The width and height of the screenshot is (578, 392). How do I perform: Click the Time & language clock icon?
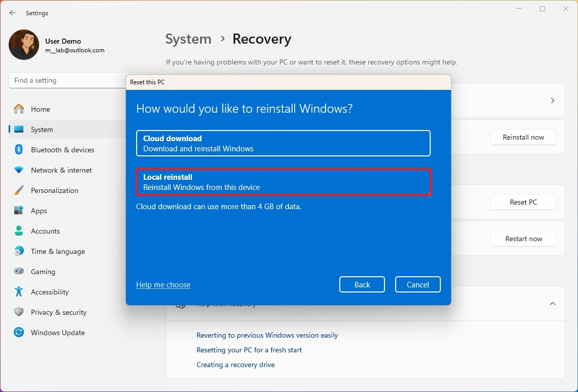click(19, 251)
